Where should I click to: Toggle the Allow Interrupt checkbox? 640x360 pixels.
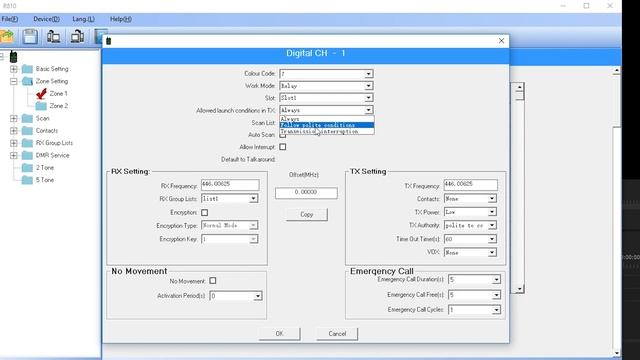click(282, 147)
